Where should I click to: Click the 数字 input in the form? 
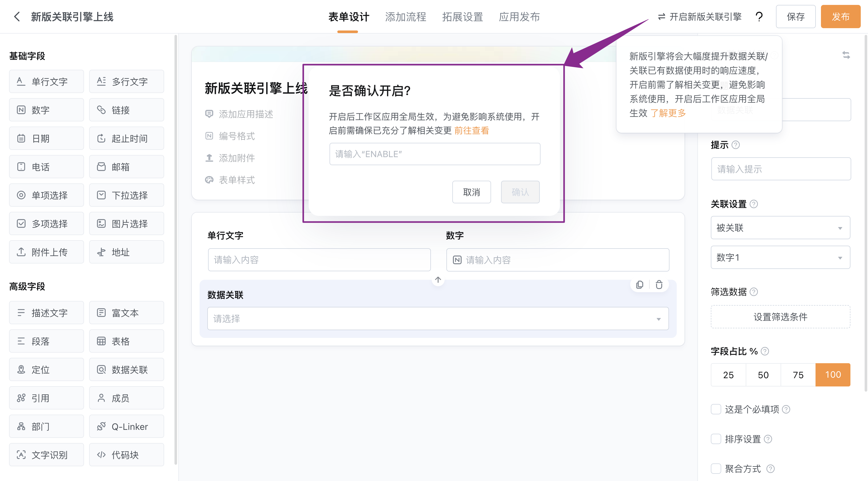pyautogui.click(x=558, y=260)
